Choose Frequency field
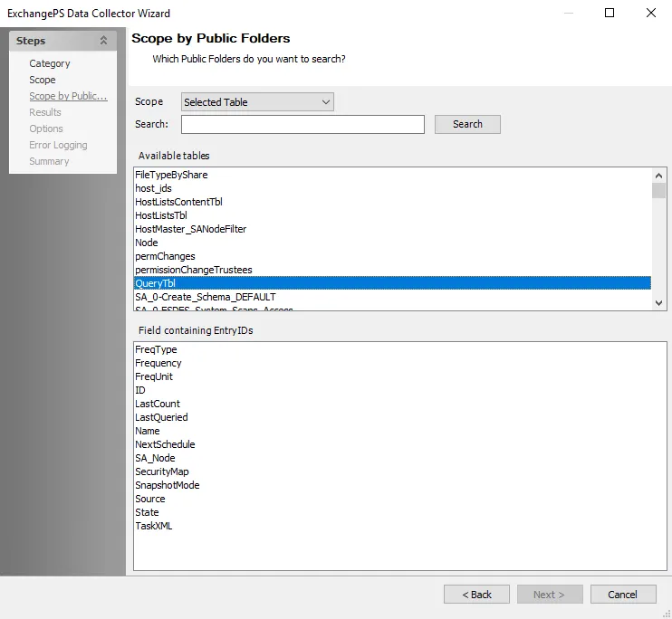Image resolution: width=672 pixels, height=619 pixels. click(x=400, y=363)
